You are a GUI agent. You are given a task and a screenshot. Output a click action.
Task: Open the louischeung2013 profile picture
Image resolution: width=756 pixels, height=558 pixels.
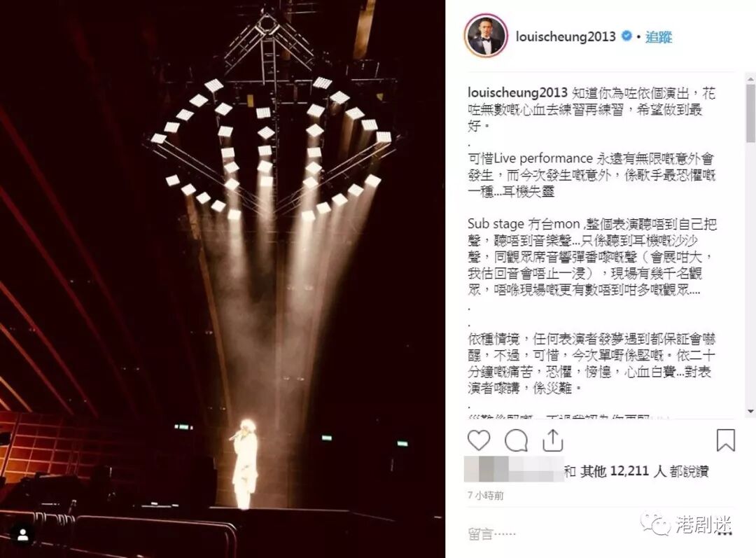486,36
